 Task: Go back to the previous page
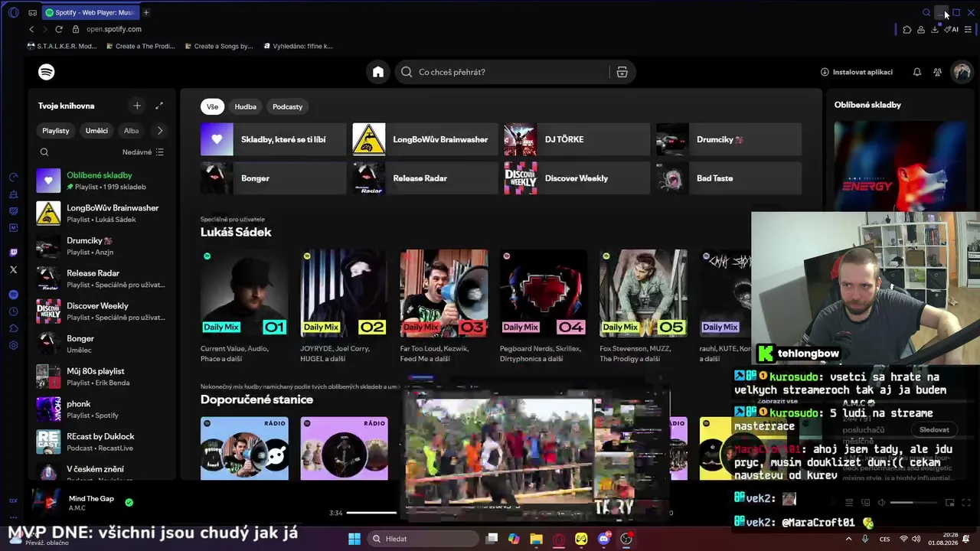pyautogui.click(x=31, y=29)
